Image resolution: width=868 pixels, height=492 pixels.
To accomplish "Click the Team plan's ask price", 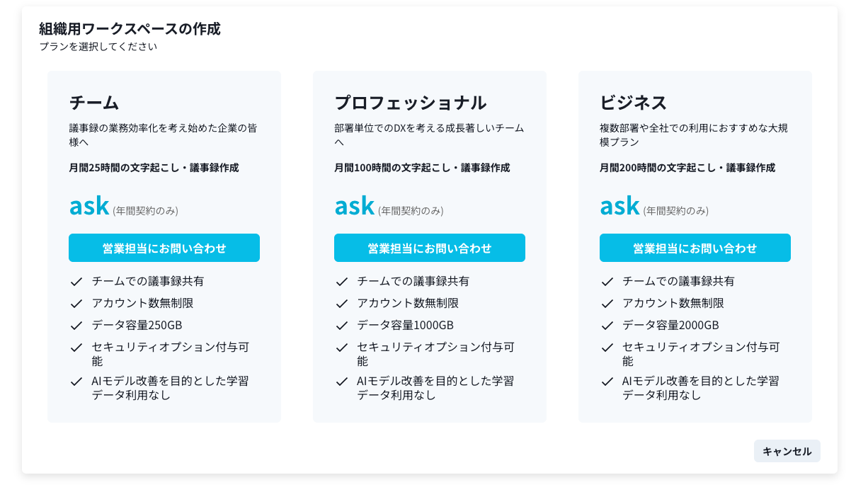I will (x=89, y=206).
